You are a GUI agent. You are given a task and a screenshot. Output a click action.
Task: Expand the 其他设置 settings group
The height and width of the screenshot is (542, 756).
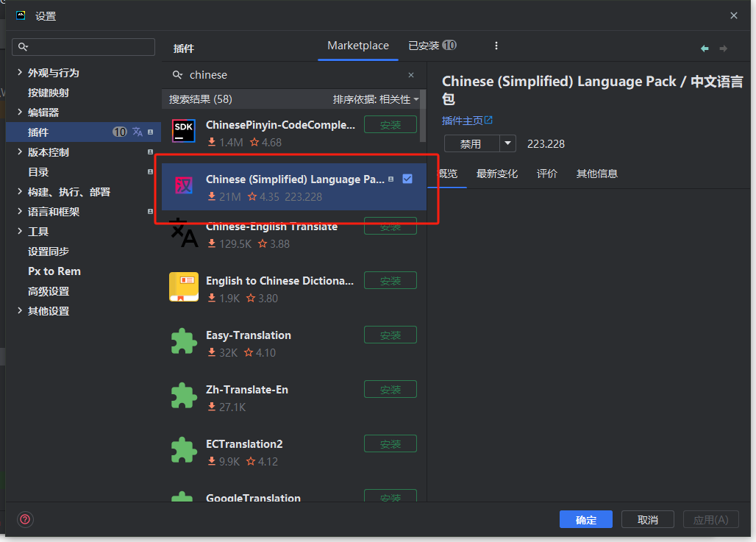(20, 310)
